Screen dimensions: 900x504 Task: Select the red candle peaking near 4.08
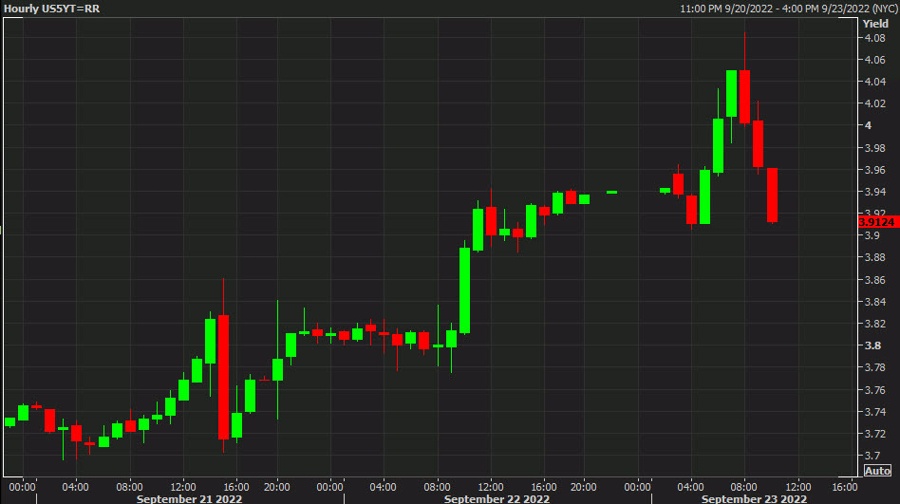tap(745, 96)
